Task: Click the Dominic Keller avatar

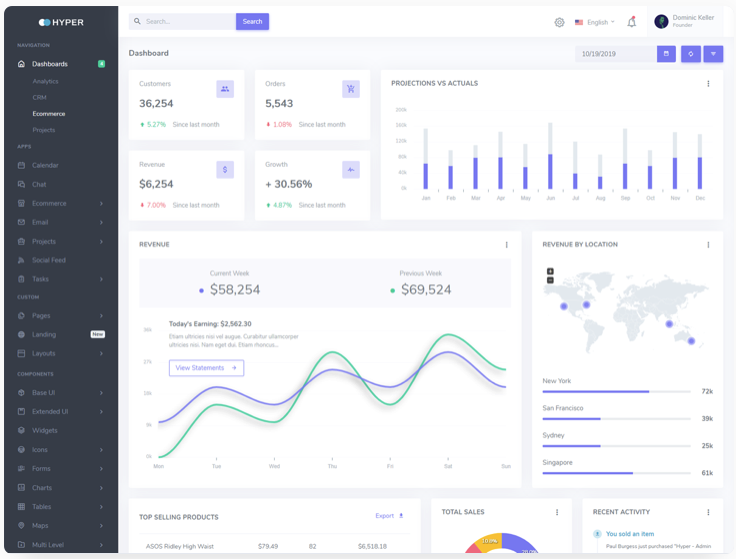Action: (661, 22)
